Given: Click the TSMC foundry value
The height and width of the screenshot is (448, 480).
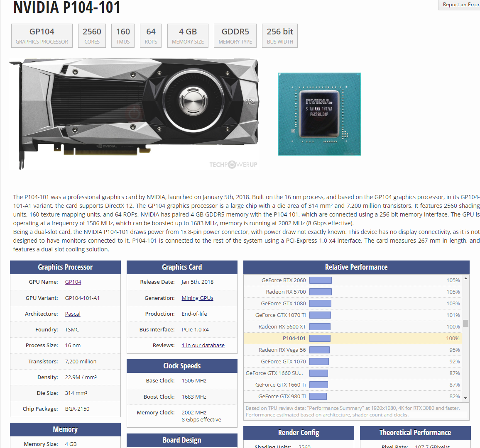Looking at the screenshot, I should point(72,330).
